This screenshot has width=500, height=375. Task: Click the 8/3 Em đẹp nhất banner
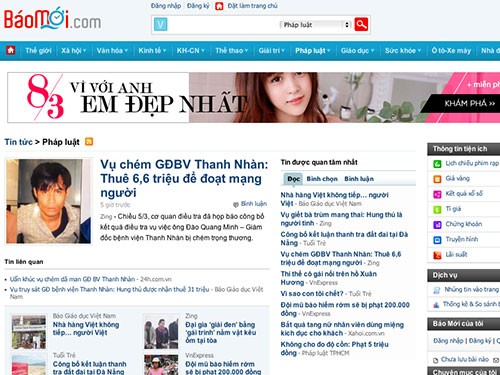pos(253,97)
